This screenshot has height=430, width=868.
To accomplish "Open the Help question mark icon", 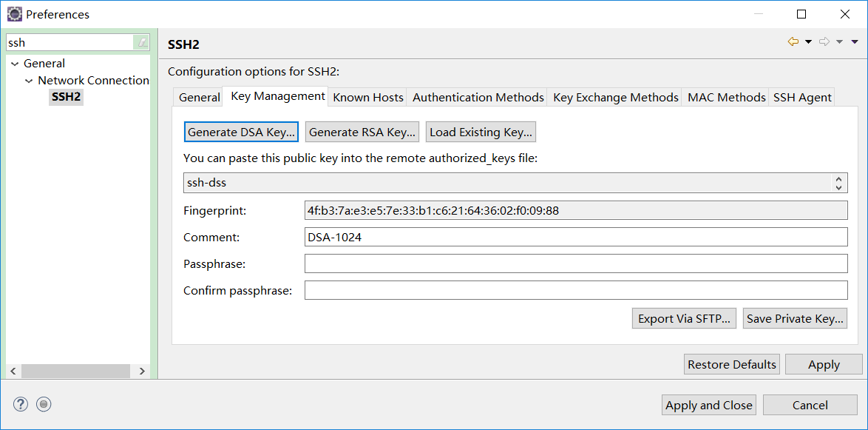I will (21, 404).
